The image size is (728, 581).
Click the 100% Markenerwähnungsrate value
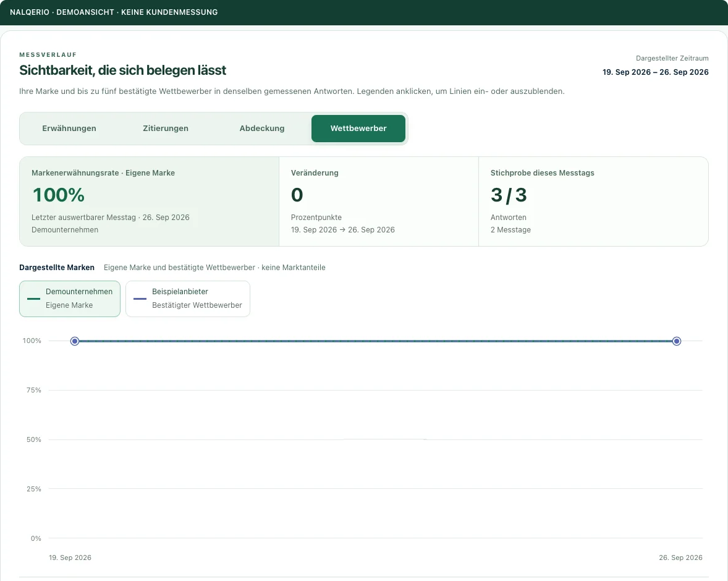[x=59, y=195]
